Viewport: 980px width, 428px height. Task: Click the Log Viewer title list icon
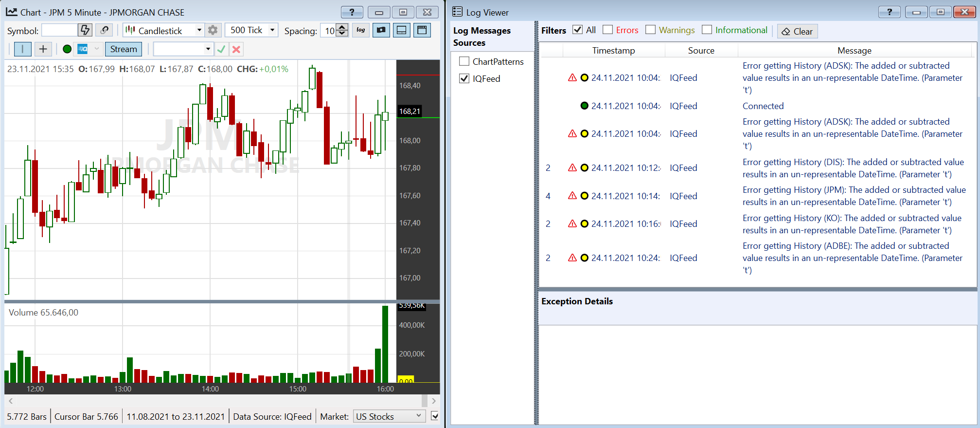coord(458,12)
